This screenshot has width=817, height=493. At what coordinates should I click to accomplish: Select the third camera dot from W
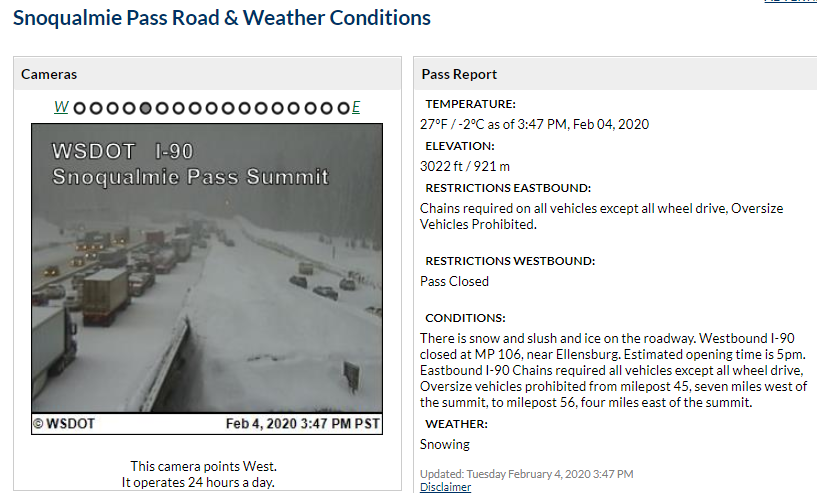coord(113,108)
